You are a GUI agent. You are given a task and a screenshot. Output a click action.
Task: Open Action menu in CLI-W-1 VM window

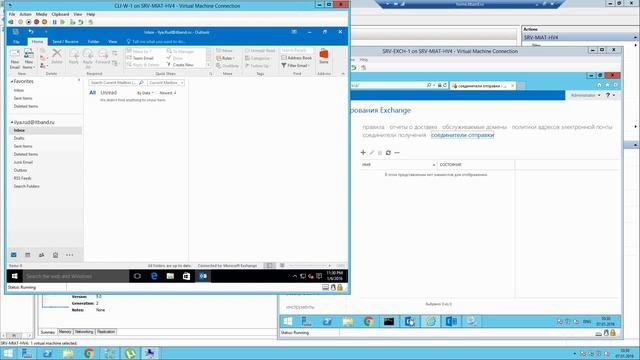(x=25, y=14)
